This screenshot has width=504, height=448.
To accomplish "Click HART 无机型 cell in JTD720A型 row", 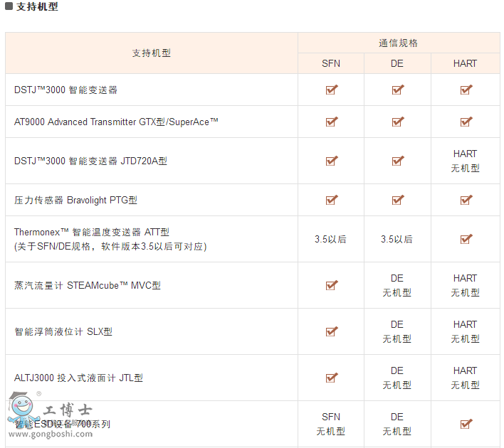I will point(465,161).
